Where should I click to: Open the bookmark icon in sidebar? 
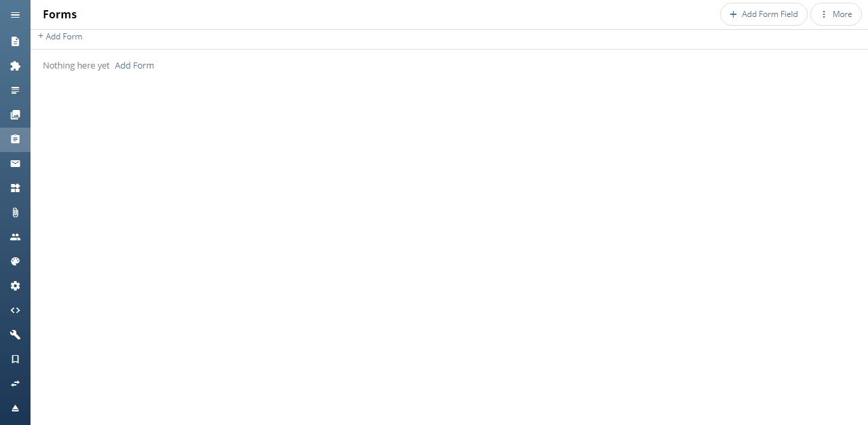15,359
